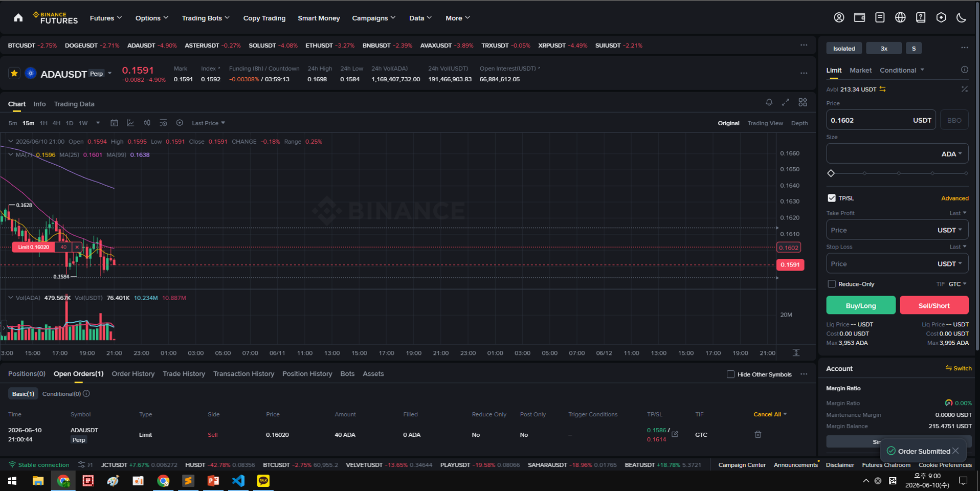Switch chart interval to 1W
This screenshot has height=491, width=980.
[83, 123]
